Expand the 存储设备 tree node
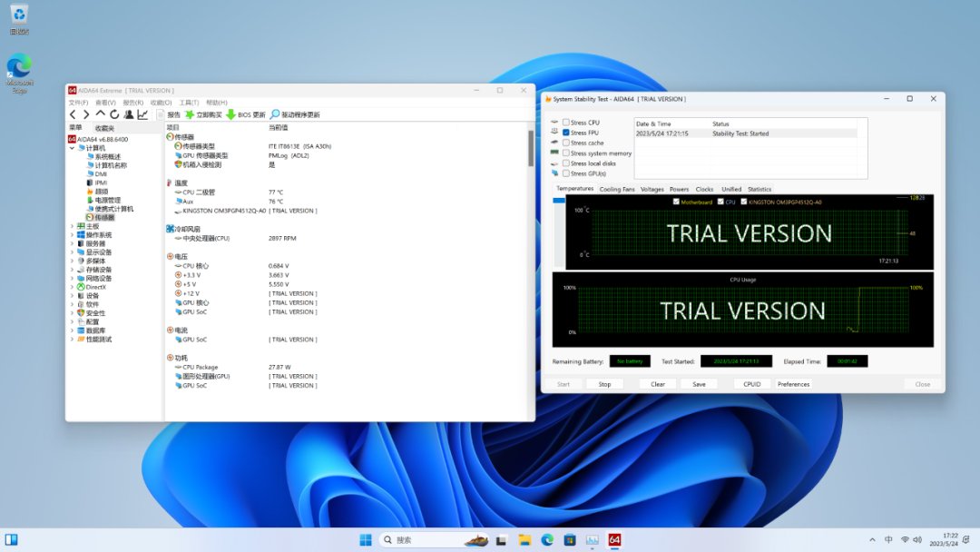The image size is (980, 552). 72,270
